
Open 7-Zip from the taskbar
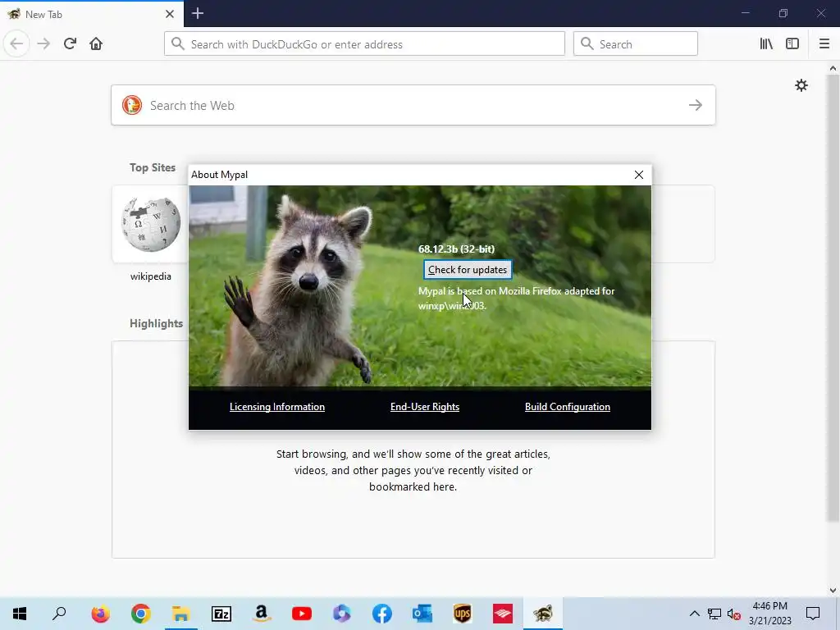[221, 614]
